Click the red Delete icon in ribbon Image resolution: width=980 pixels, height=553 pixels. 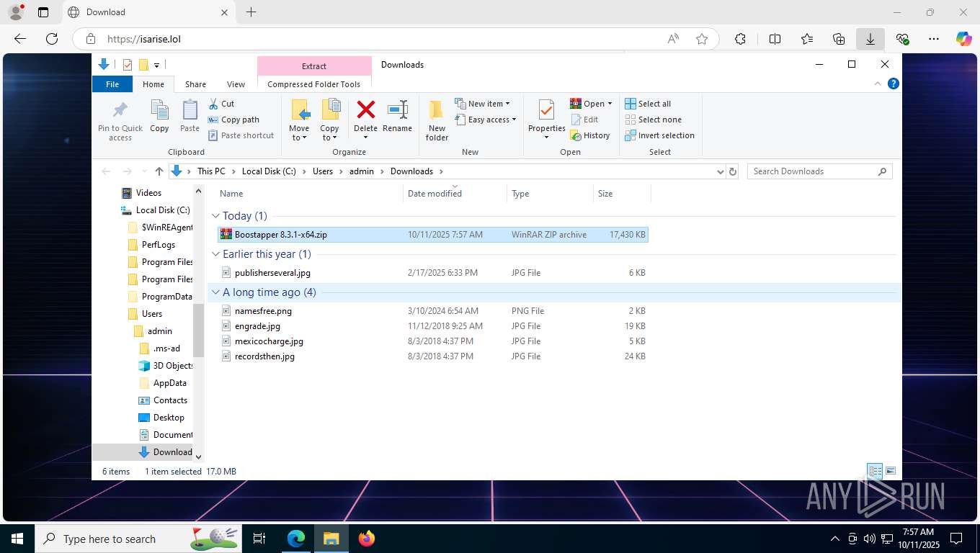point(365,111)
